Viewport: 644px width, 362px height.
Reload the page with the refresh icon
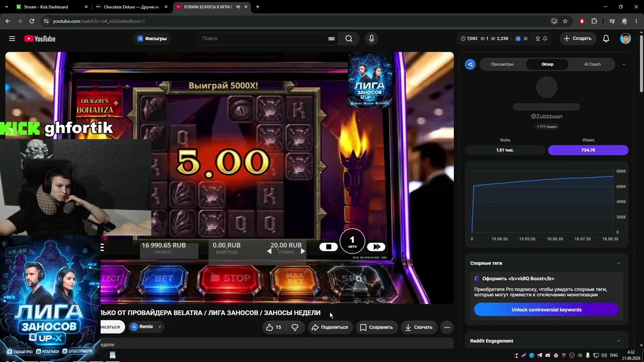32,21
